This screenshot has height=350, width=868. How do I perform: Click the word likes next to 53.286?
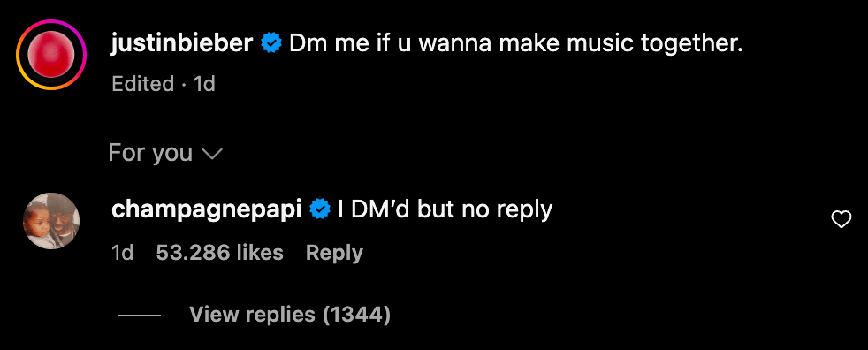[x=260, y=253]
